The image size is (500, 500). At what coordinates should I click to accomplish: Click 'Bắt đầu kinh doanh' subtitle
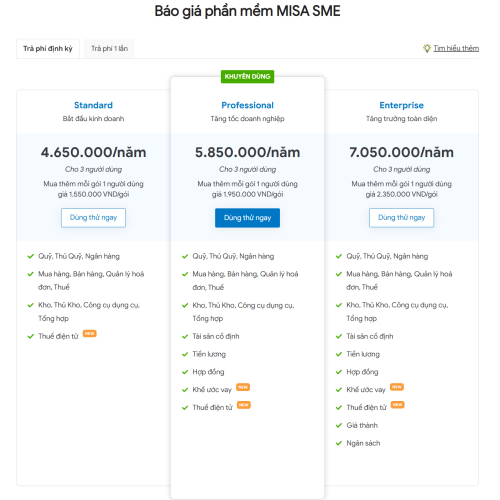(x=93, y=119)
